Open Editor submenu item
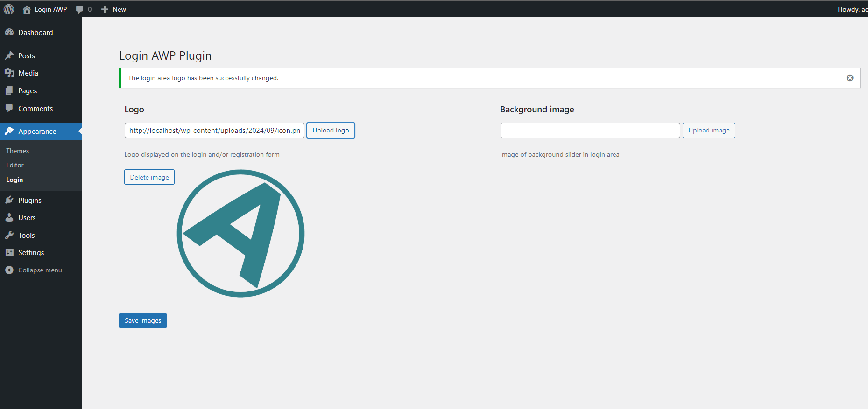 15,165
